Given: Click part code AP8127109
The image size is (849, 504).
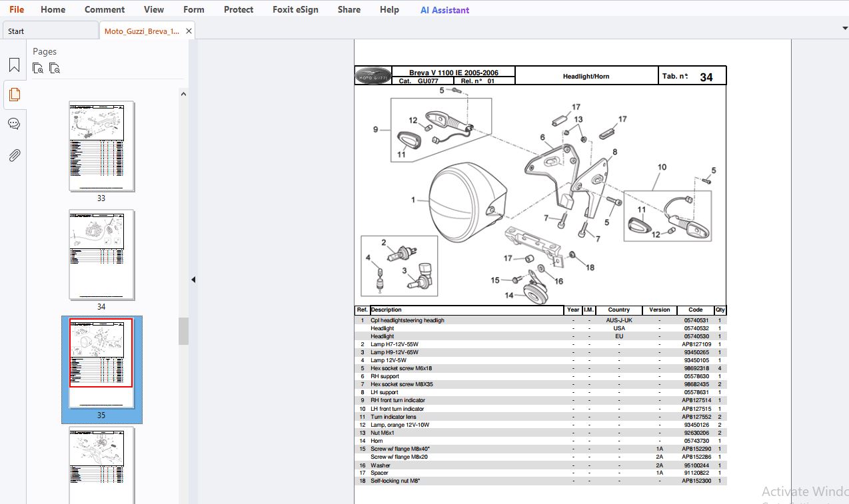Looking at the screenshot, I should (696, 344).
